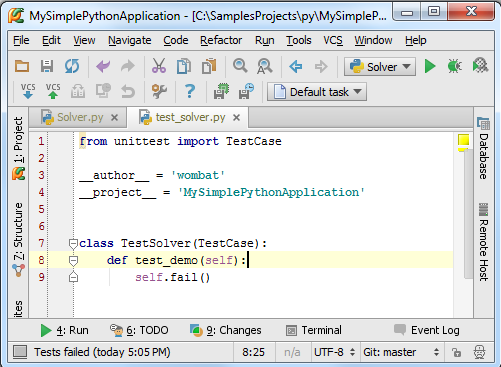Click the Copy icon in toolbar
The width and height of the screenshot is (501, 367).
(x=184, y=66)
